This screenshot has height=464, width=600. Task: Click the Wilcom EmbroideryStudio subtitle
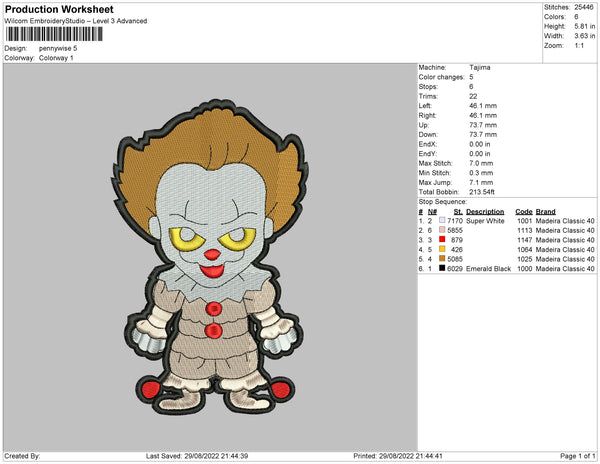(76, 21)
